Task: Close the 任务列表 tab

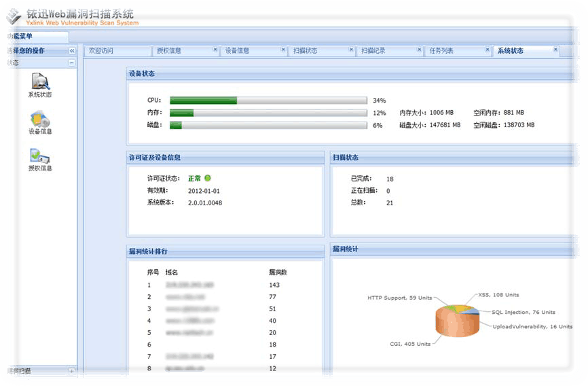Action: (487, 50)
